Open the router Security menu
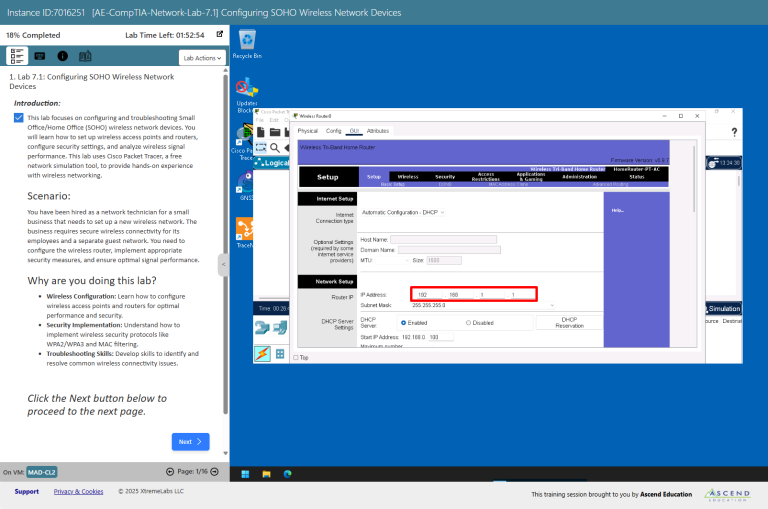This screenshot has height=509, width=768. point(445,177)
